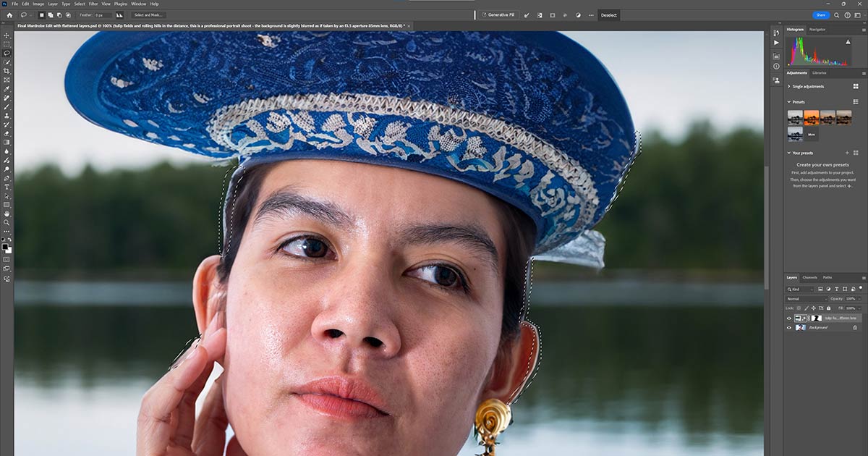Select the Move tool in the left toolbar
The image size is (868, 456).
7,35
